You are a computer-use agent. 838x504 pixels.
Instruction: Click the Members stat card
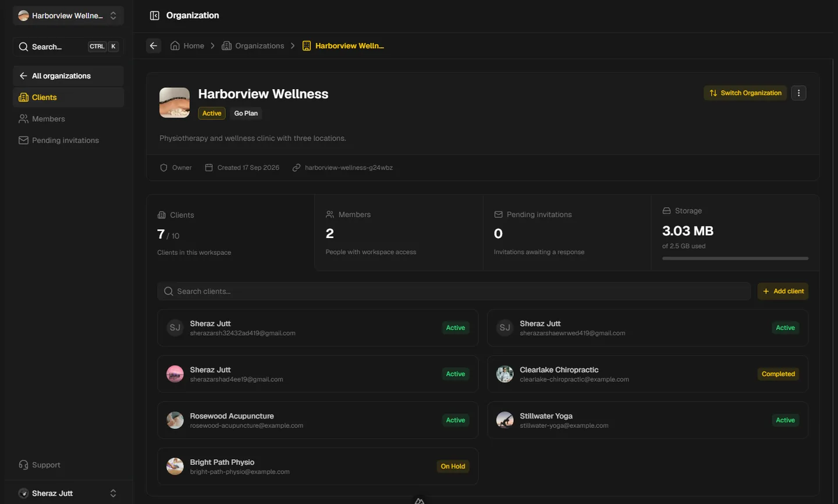399,233
